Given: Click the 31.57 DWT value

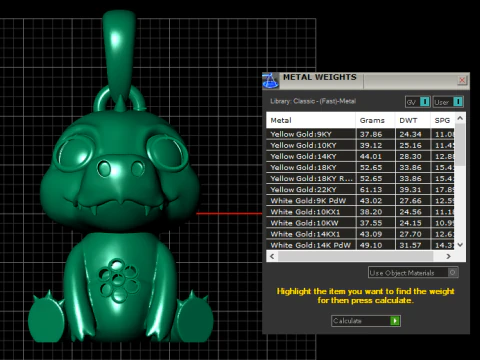Looking at the screenshot, I should click(410, 245).
